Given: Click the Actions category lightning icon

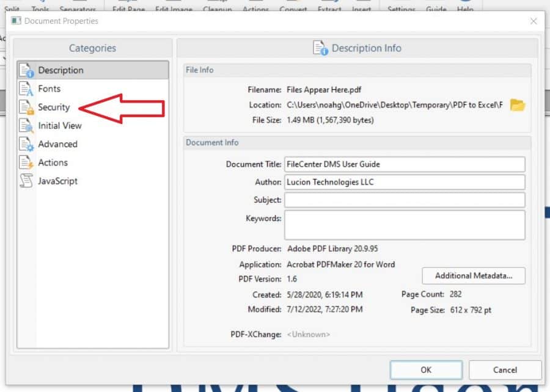Looking at the screenshot, I should [27, 162].
